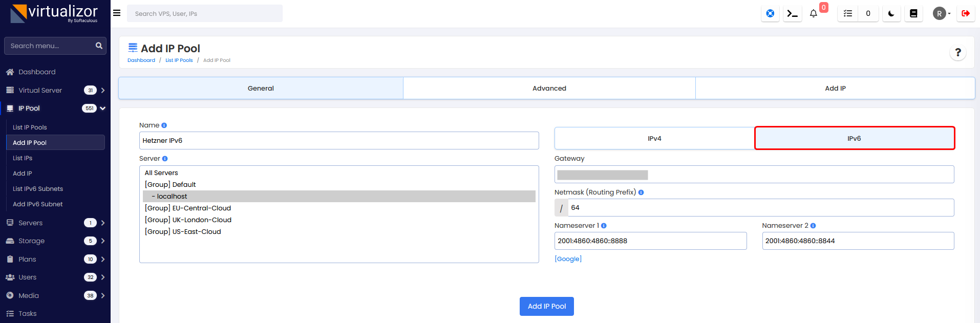The height and width of the screenshot is (323, 980).
Task: Click the hamburger menu icon
Action: (x=117, y=13)
